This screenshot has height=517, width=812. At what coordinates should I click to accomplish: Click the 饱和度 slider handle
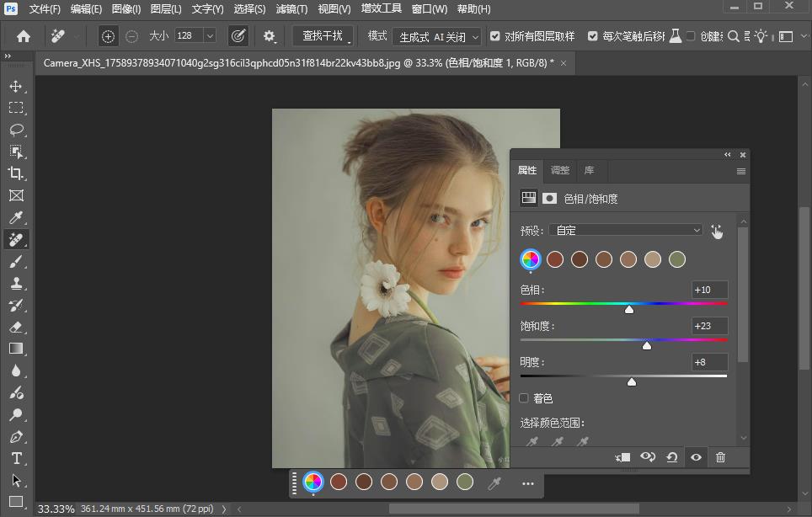click(x=647, y=345)
